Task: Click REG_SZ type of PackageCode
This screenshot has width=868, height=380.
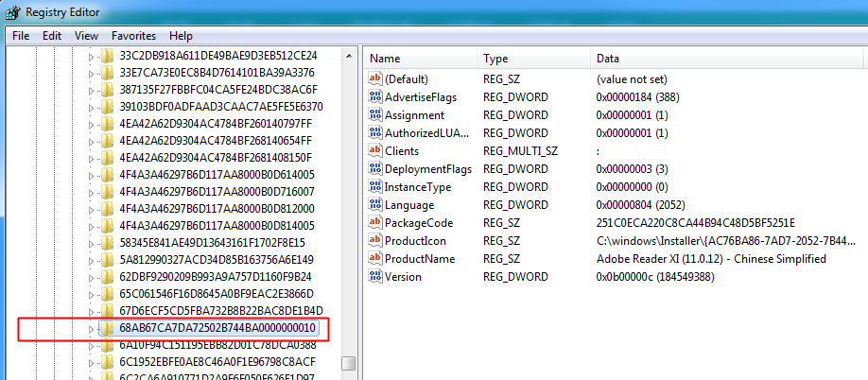Action: point(501,223)
